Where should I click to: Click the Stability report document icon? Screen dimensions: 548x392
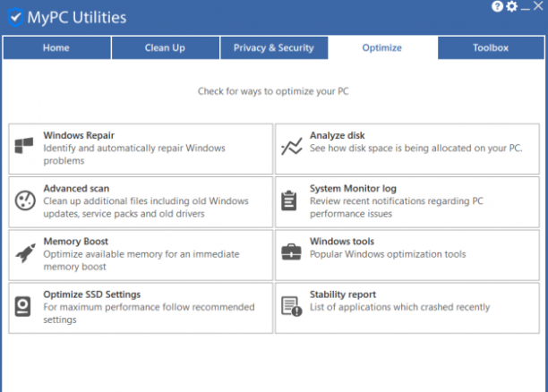click(292, 306)
